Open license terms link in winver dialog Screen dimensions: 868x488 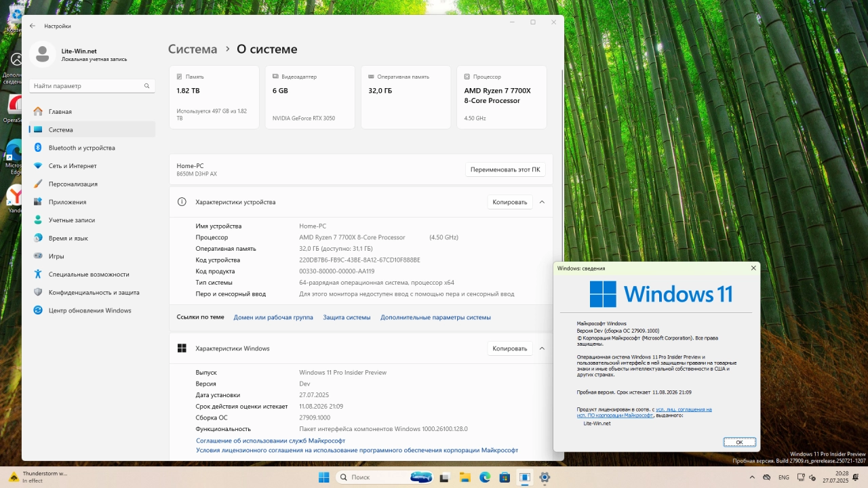(x=644, y=412)
